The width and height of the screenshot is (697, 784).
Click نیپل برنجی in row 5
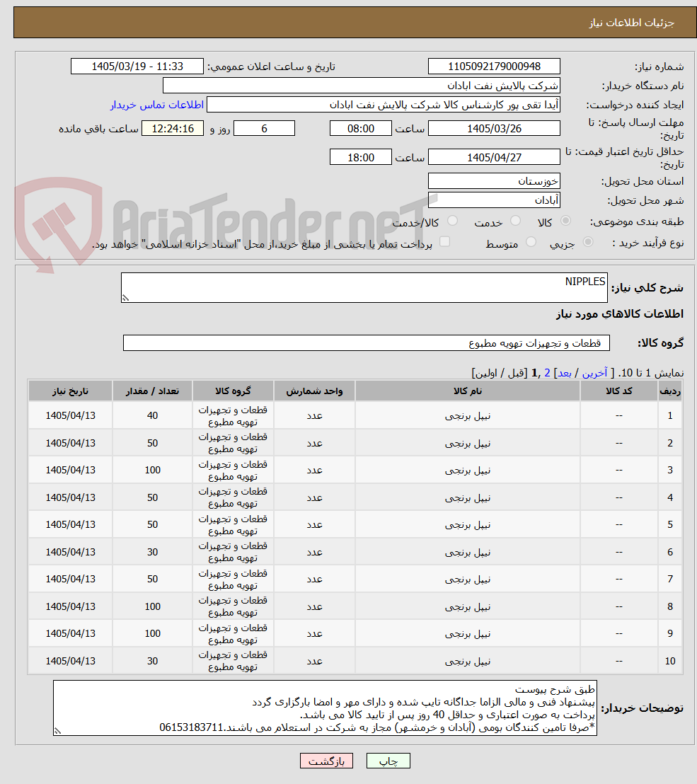(468, 525)
